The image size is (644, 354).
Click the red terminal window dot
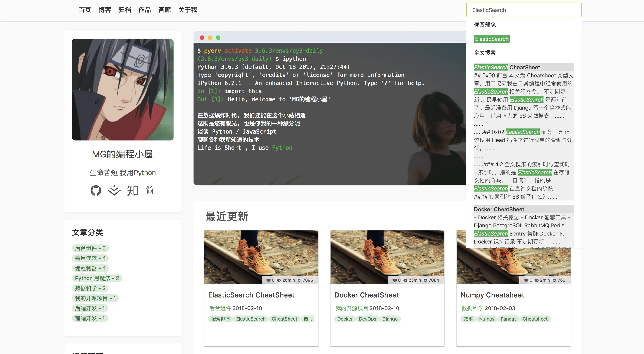[x=202, y=38]
